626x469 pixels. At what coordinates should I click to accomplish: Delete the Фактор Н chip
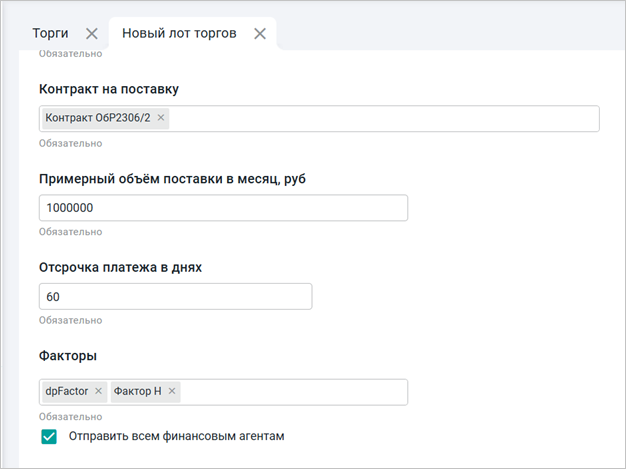[x=172, y=391]
